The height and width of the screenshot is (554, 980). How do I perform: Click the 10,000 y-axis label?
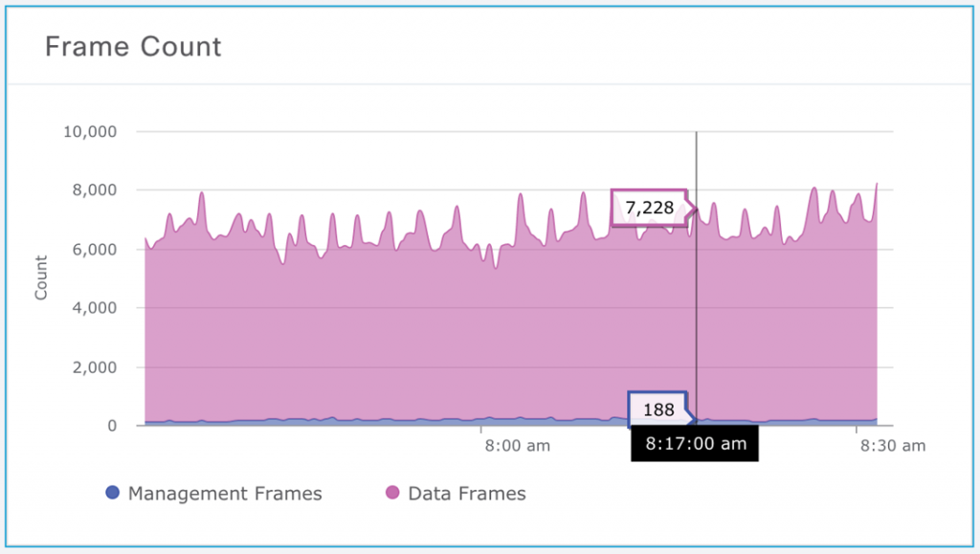point(91,132)
